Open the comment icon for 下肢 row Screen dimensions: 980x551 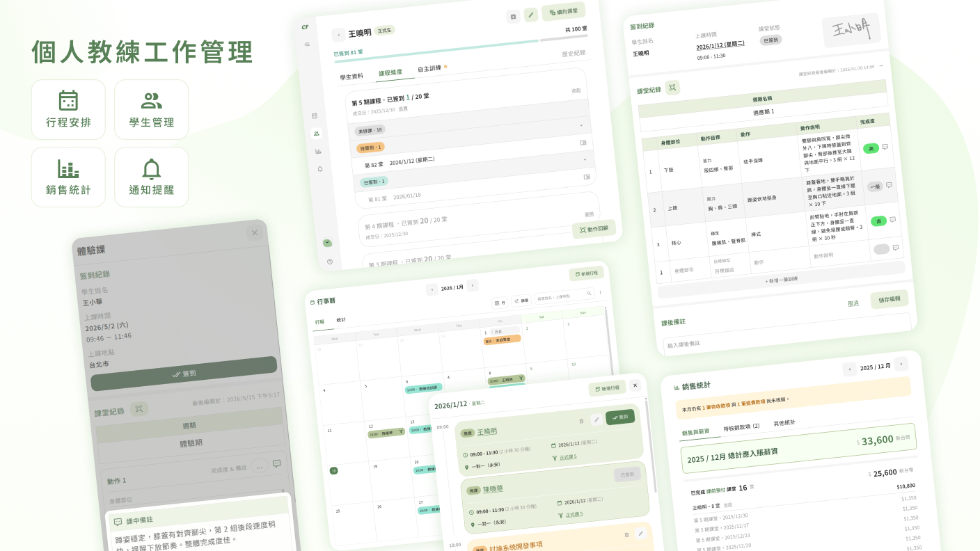885,147
